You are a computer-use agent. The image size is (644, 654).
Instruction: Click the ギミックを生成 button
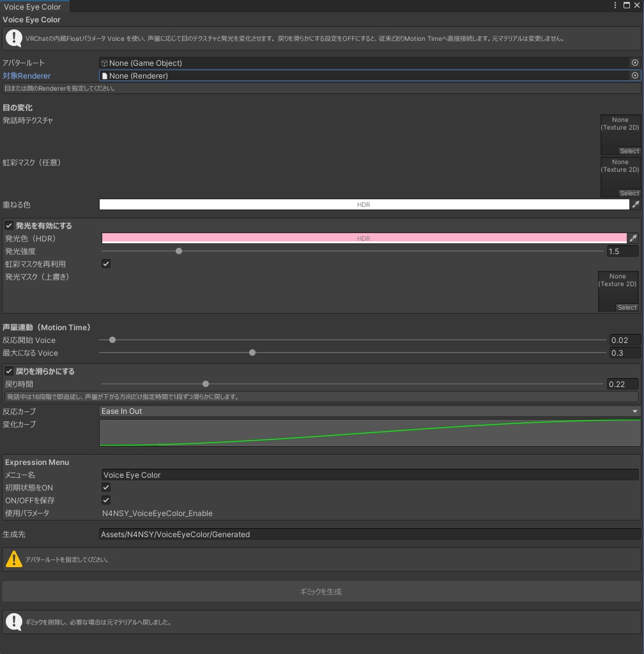(x=321, y=591)
